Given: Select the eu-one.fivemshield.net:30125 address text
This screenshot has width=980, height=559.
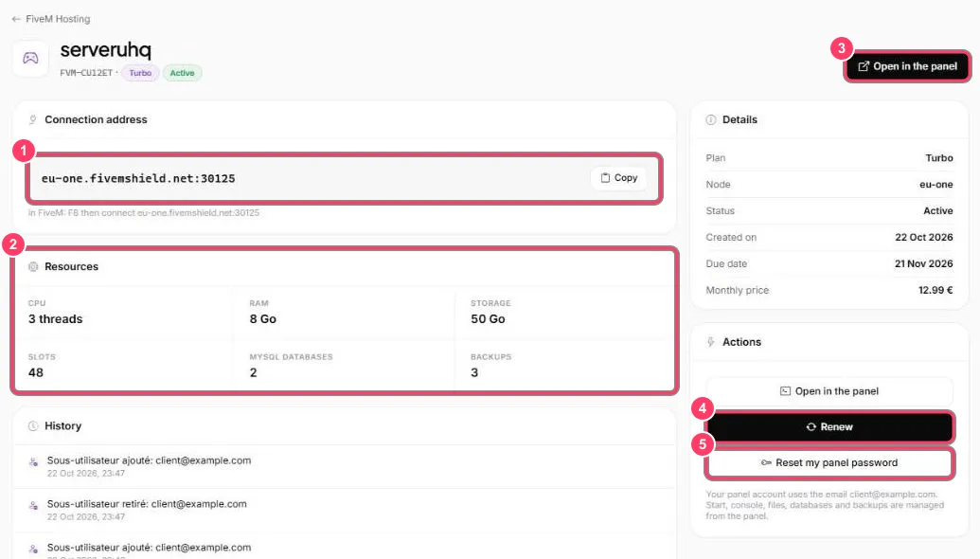Looking at the screenshot, I should pos(138,179).
